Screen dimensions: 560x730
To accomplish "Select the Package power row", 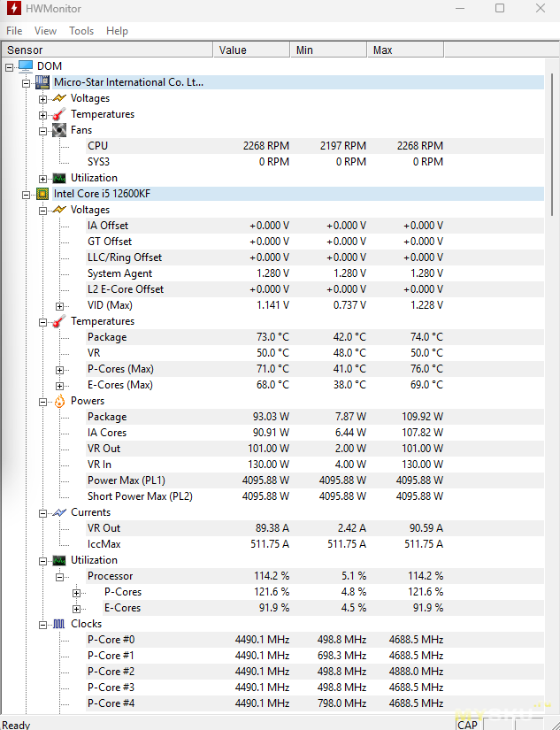I will (x=107, y=417).
